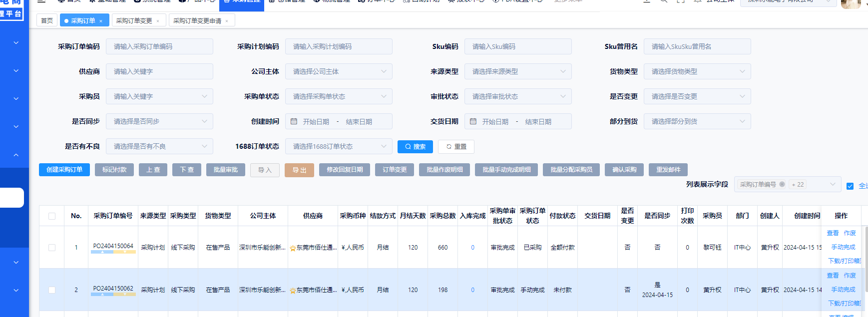Click the 重置 reset button
Image resolution: width=868 pixels, height=317 pixels.
click(x=456, y=146)
